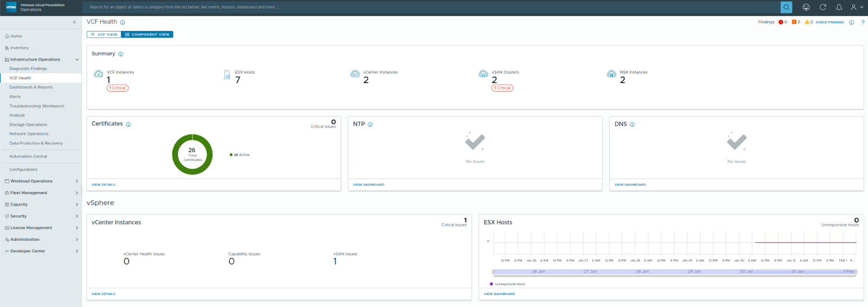Click the help question mark icon
The image size is (868, 307).
click(x=863, y=22)
